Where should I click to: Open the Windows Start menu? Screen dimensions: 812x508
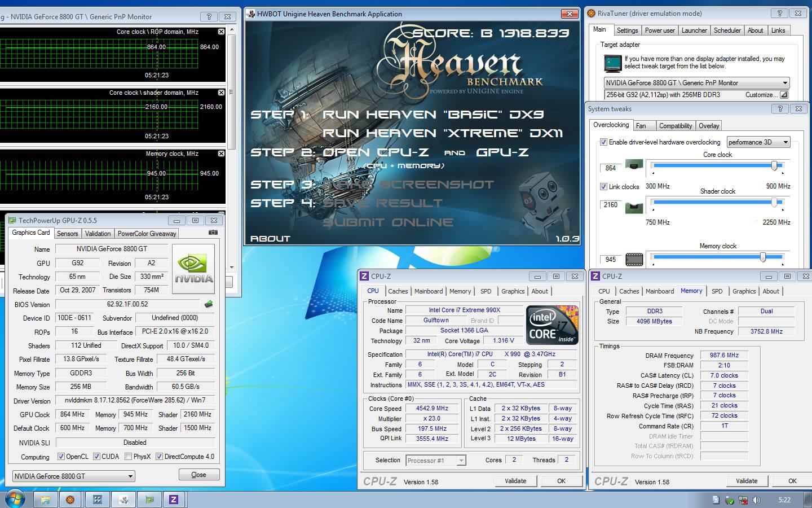15,500
